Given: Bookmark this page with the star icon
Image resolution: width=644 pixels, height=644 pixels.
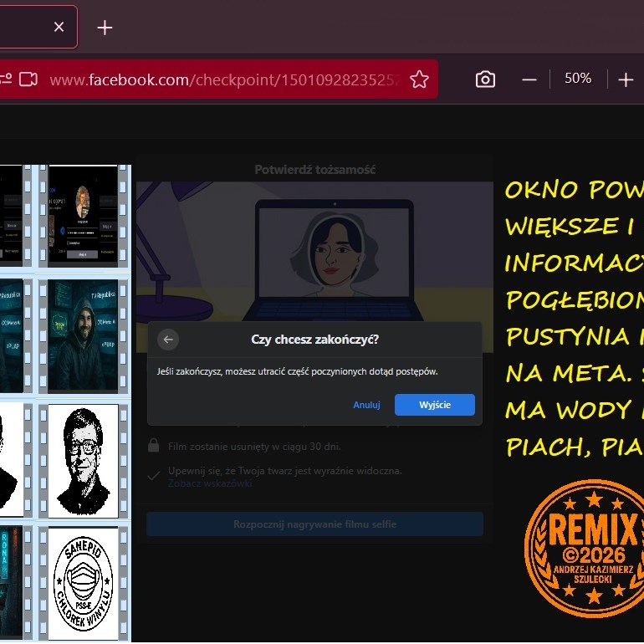Looking at the screenshot, I should click(419, 79).
